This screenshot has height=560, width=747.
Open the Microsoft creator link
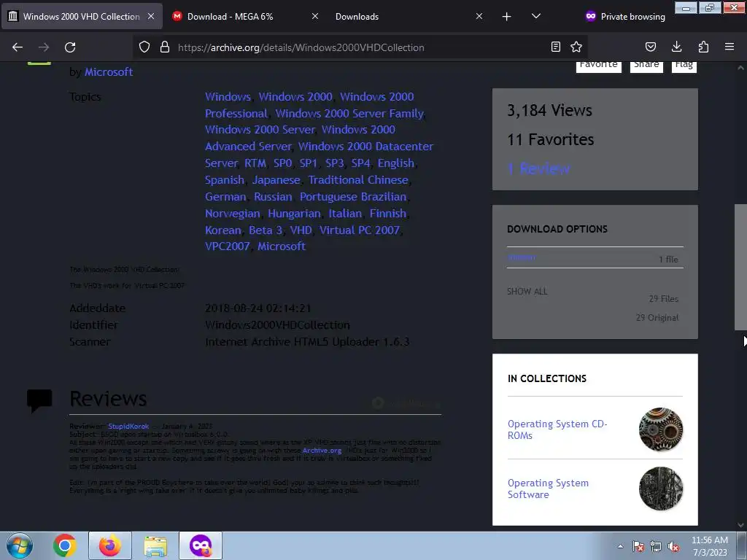tap(109, 72)
